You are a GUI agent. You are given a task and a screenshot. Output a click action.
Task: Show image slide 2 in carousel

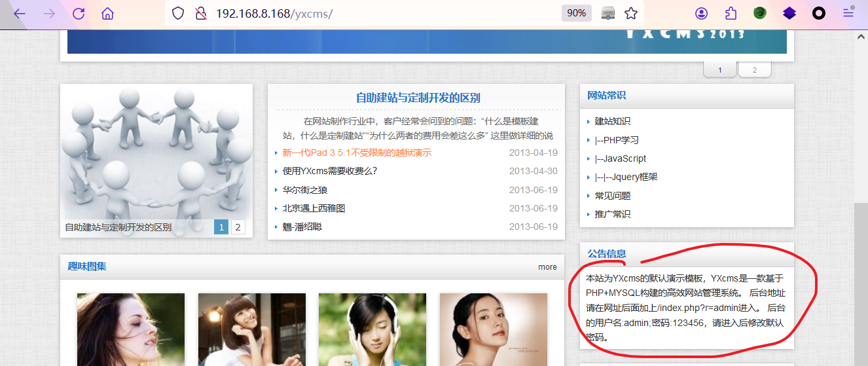238,227
